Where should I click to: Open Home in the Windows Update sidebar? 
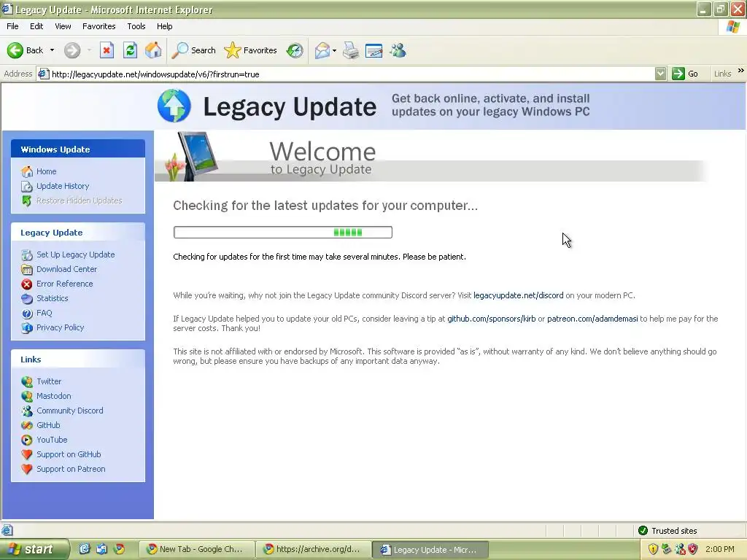click(x=46, y=171)
